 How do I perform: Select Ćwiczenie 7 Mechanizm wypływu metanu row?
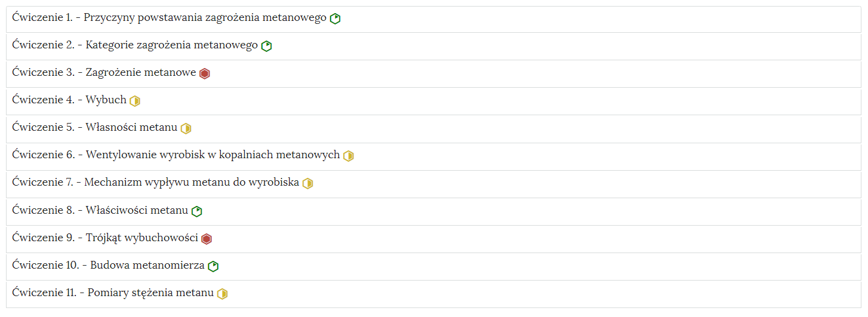pos(434,184)
